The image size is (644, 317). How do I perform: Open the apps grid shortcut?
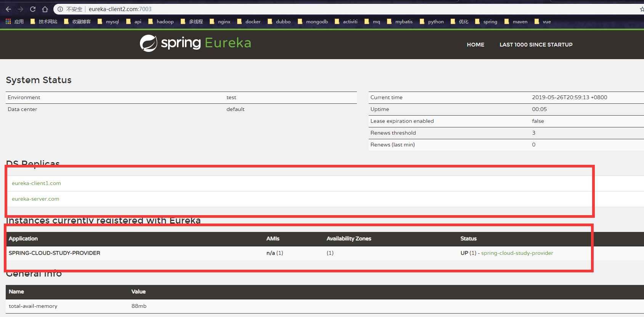coord(14,22)
